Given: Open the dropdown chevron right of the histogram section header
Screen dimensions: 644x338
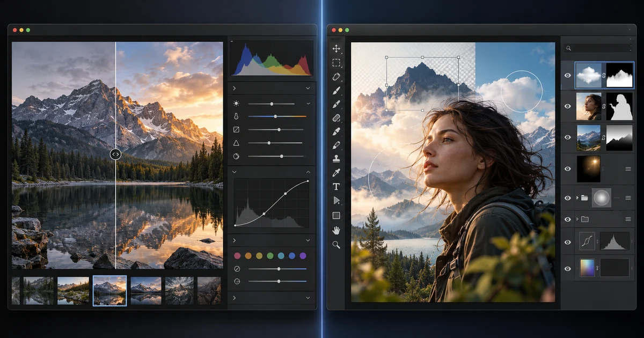Looking at the screenshot, I should [x=308, y=88].
